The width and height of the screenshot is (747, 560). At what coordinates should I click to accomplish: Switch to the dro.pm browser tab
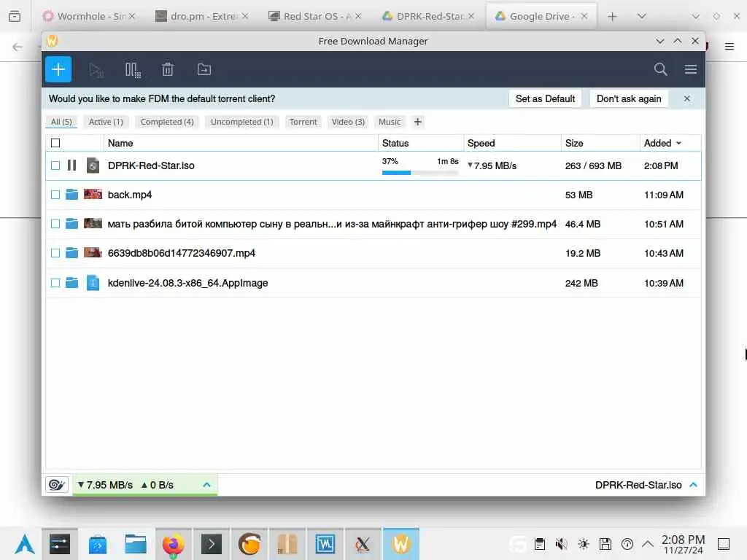[203, 17]
